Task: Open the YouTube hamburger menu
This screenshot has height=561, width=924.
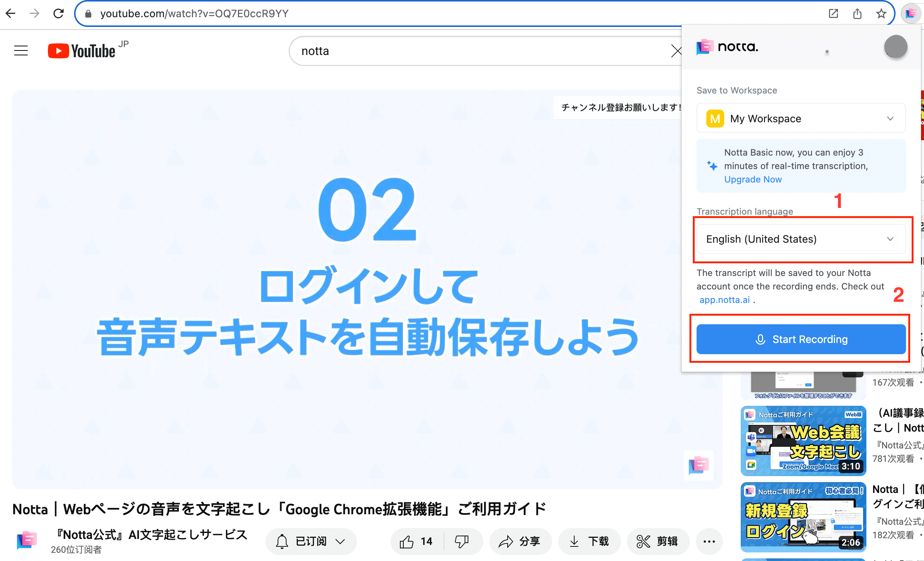Action: pyautogui.click(x=21, y=50)
